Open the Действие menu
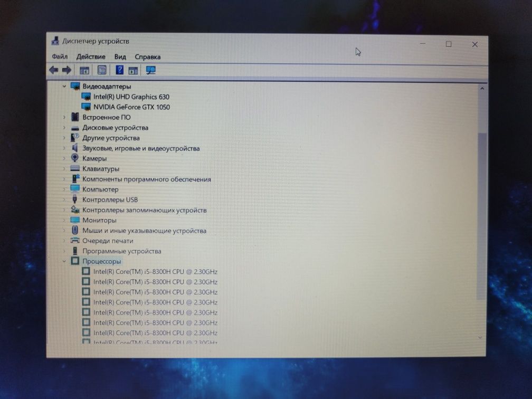 pyautogui.click(x=91, y=56)
